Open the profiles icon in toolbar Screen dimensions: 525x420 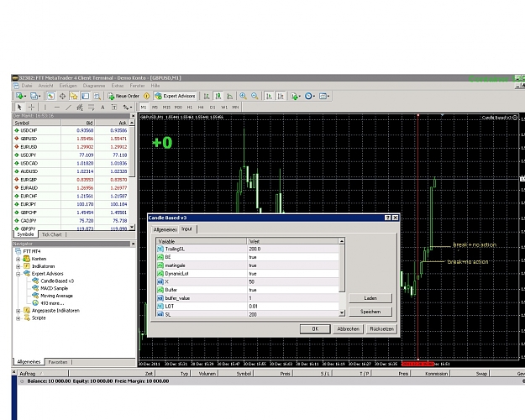pyautogui.click(x=34, y=96)
